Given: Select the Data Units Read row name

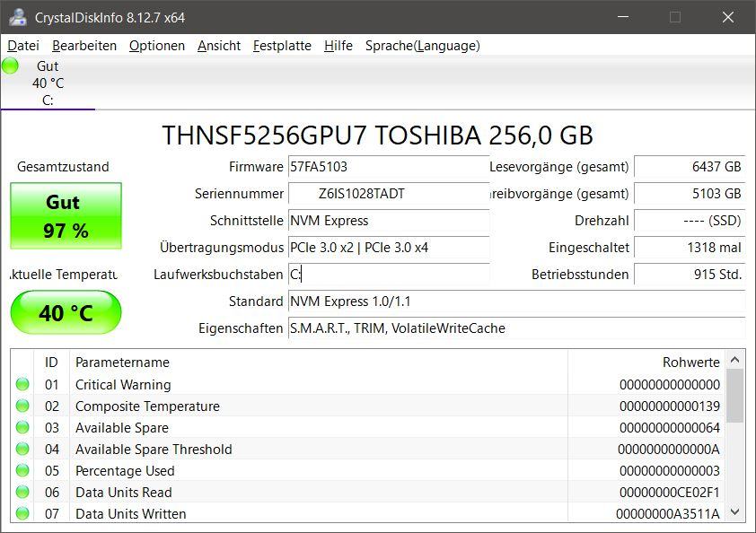Looking at the screenshot, I should coord(123,493).
